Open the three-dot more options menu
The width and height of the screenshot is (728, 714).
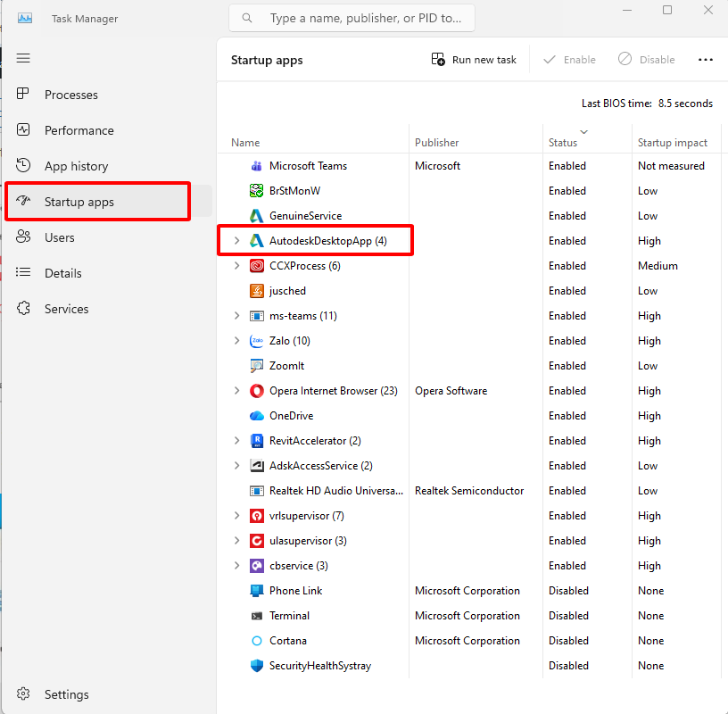[705, 60]
